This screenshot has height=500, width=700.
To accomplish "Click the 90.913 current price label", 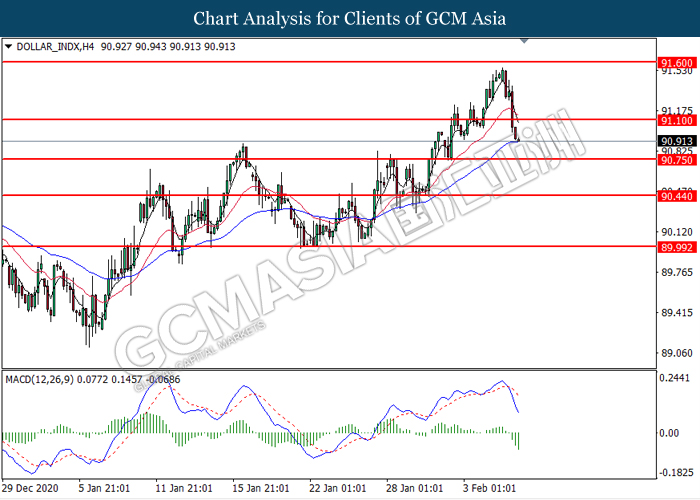I will pyautogui.click(x=677, y=142).
